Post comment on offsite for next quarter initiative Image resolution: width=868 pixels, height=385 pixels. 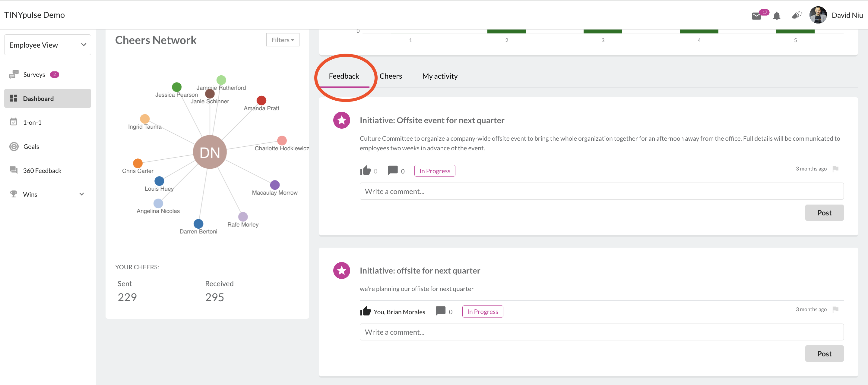pos(824,353)
